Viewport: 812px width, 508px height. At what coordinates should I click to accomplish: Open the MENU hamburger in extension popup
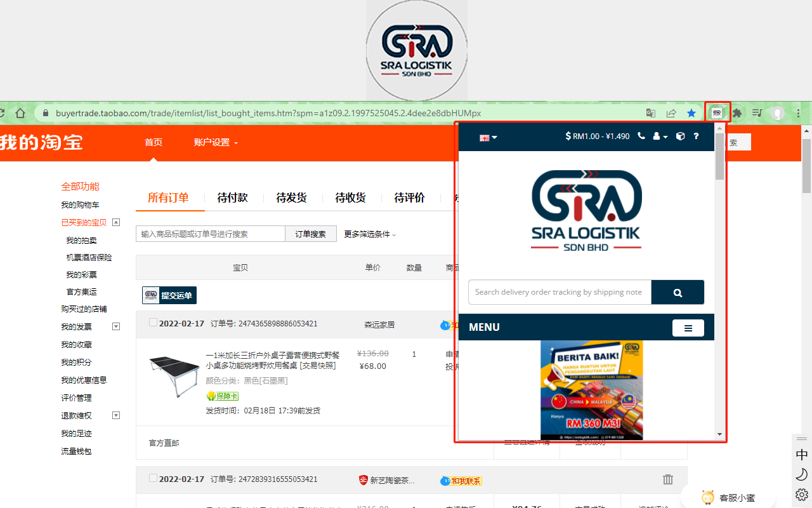(x=688, y=327)
